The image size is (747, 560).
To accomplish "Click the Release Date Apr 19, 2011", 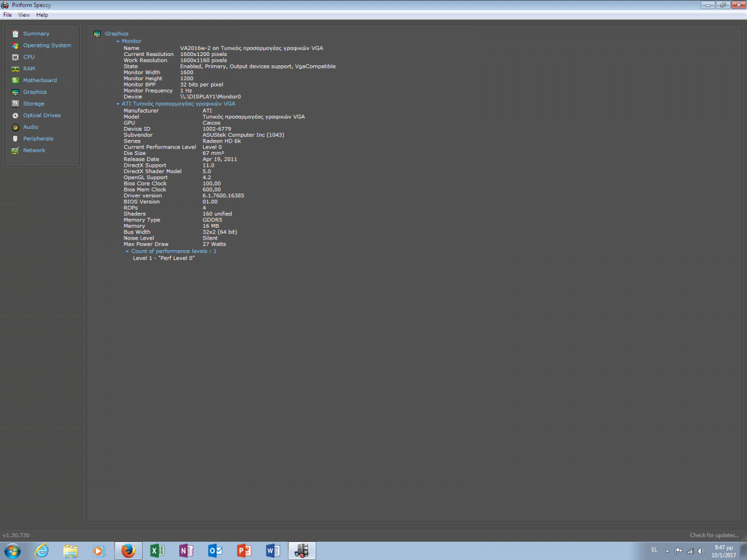I will click(220, 159).
